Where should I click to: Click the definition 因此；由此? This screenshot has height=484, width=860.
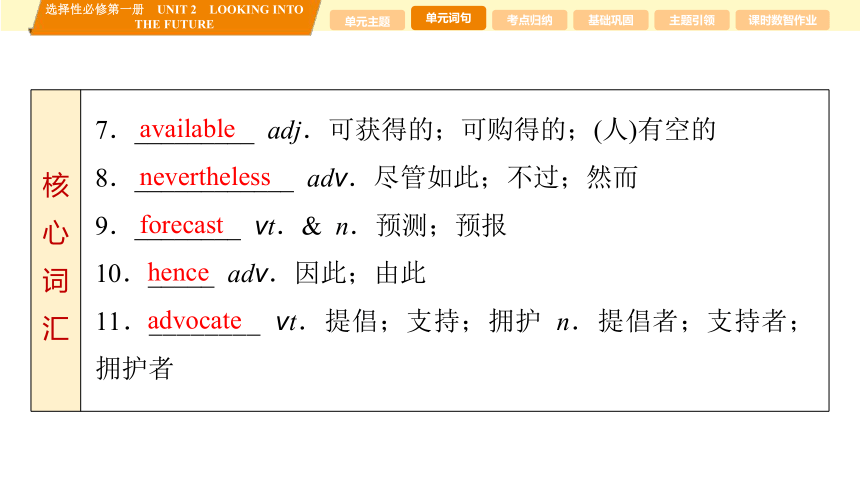(360, 273)
